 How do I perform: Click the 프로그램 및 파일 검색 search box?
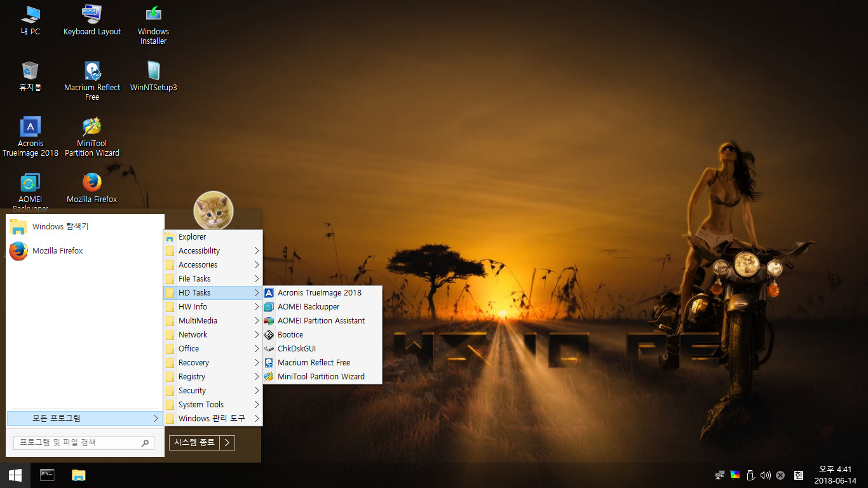pos(83,443)
